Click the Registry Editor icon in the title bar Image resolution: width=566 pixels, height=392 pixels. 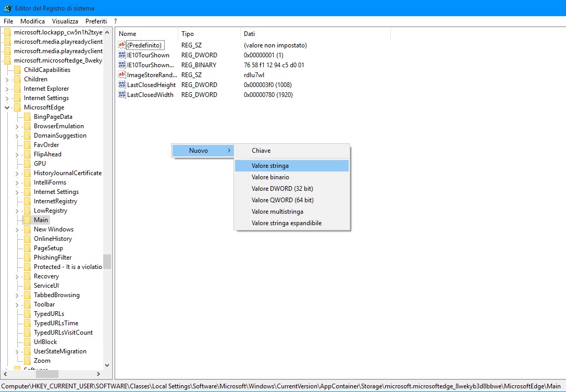pos(8,8)
